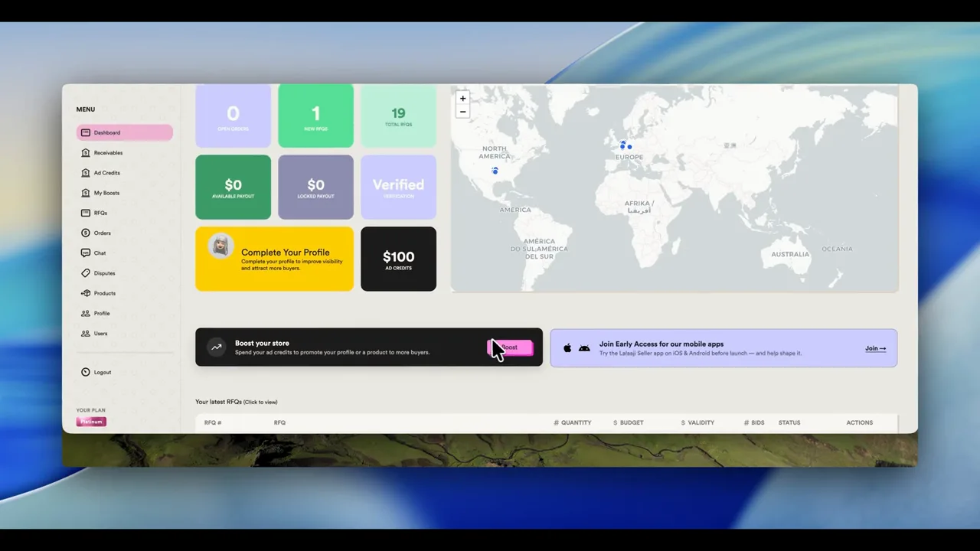Click the 'AUSTRALIA' label on the map

pos(790,254)
